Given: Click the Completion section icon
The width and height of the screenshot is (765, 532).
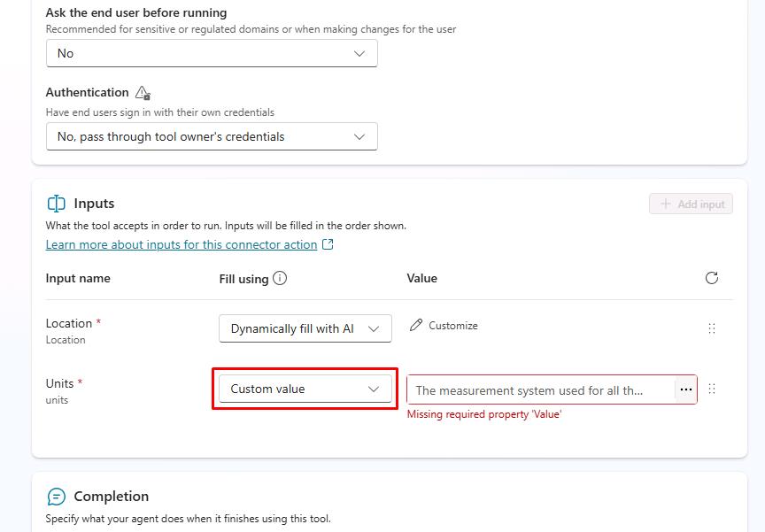Looking at the screenshot, I should pos(56,497).
